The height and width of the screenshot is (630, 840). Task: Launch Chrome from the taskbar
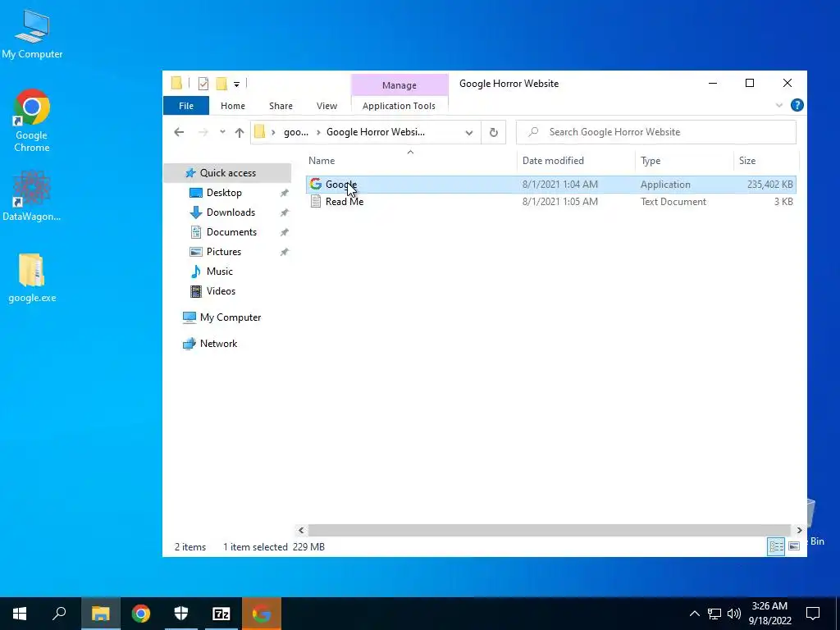(141, 614)
